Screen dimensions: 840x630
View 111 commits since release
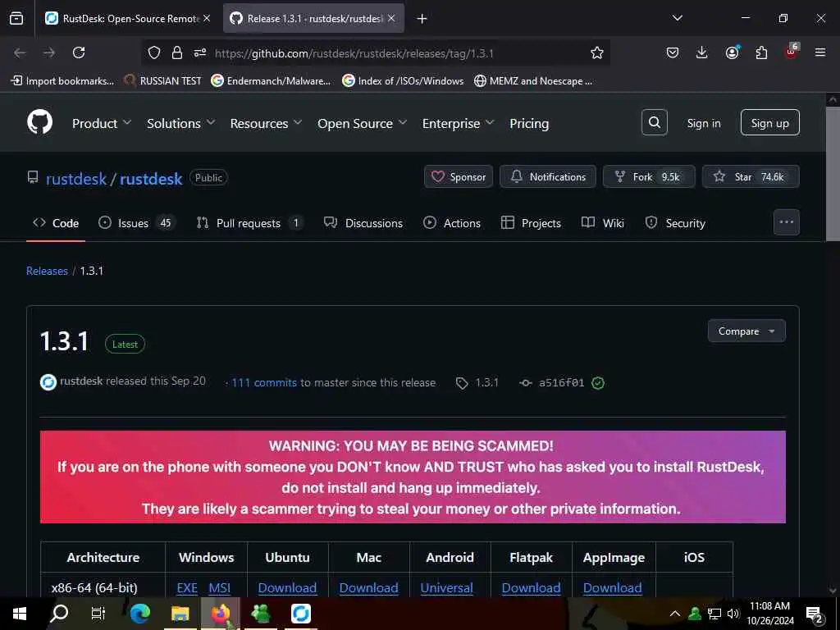pos(263,382)
